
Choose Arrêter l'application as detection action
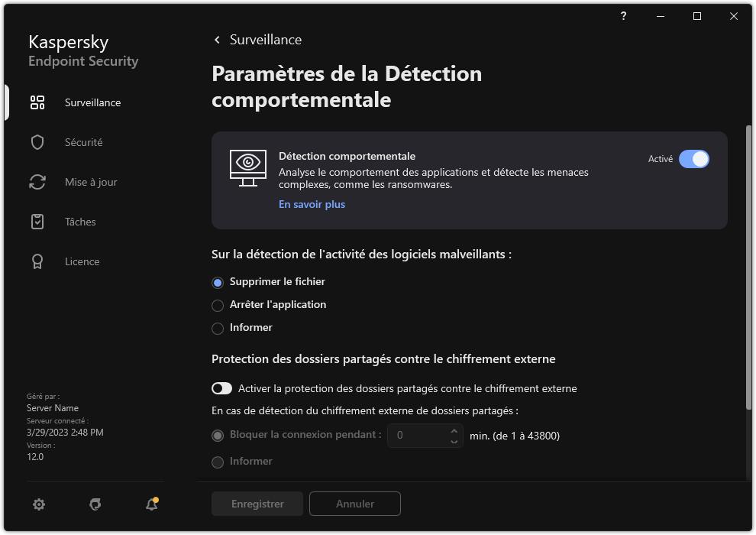217,305
